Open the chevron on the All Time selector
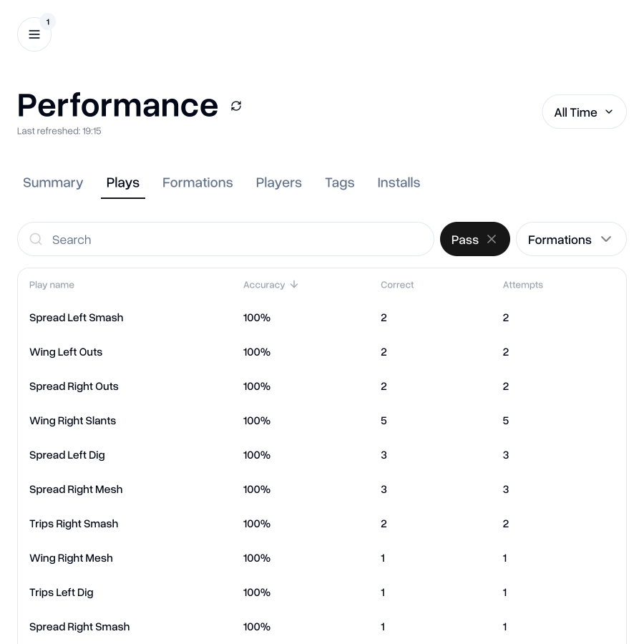This screenshot has width=644, height=644. [x=609, y=112]
